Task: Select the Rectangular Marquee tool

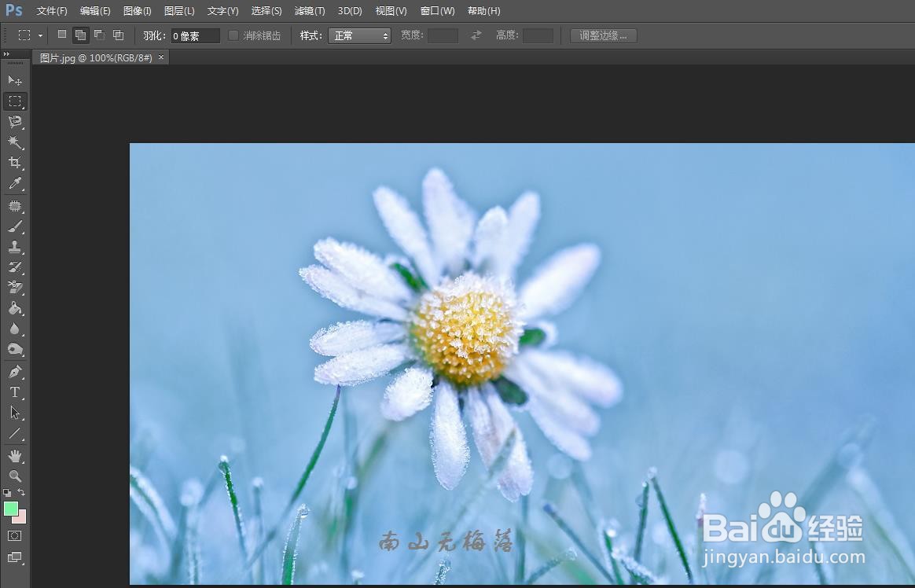Action: (15, 101)
